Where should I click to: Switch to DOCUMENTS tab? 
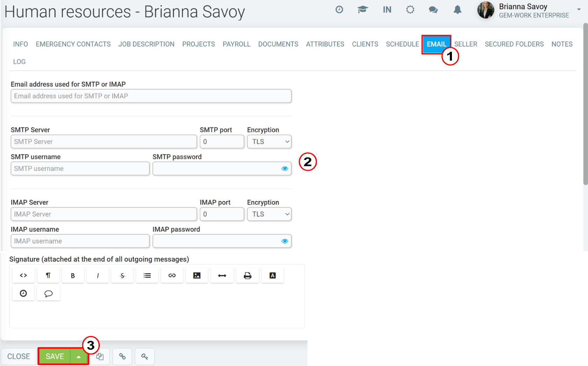tap(278, 44)
